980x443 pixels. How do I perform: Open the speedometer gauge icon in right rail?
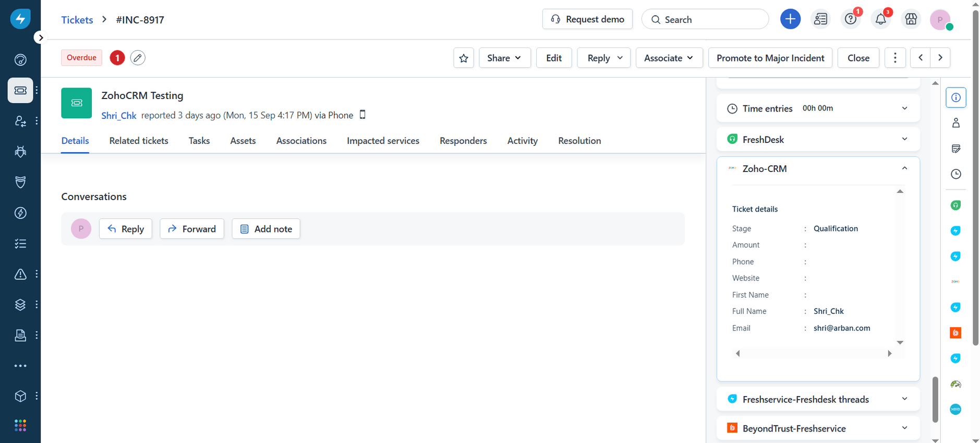[955, 384]
